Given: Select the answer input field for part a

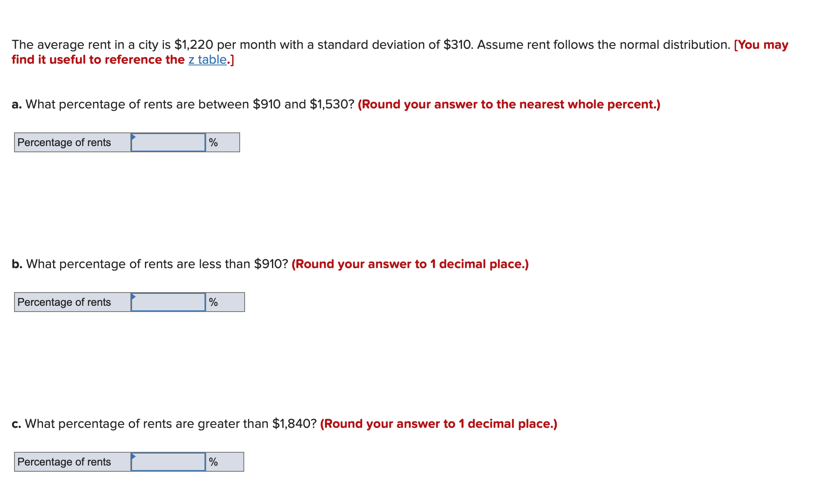Looking at the screenshot, I should coord(168,142).
